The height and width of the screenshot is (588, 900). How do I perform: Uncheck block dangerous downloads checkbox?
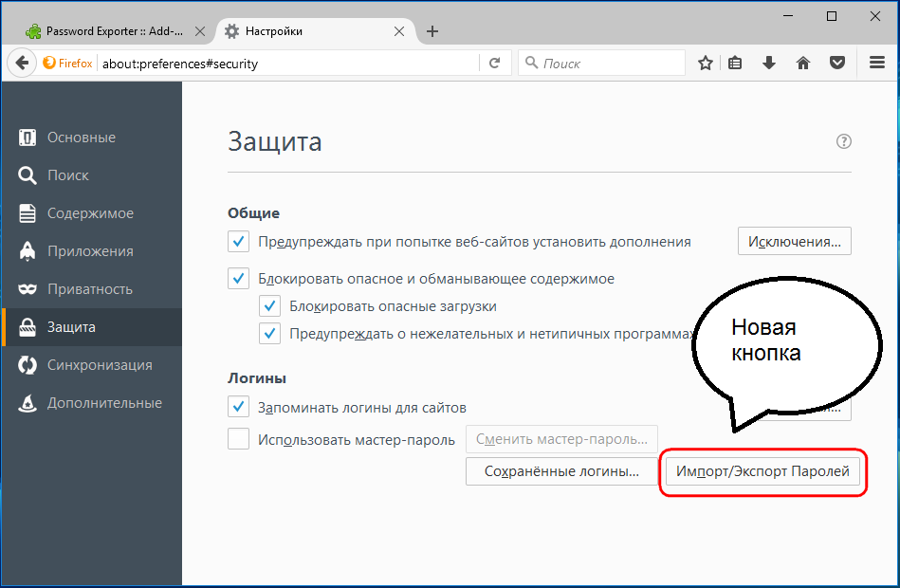point(270,306)
